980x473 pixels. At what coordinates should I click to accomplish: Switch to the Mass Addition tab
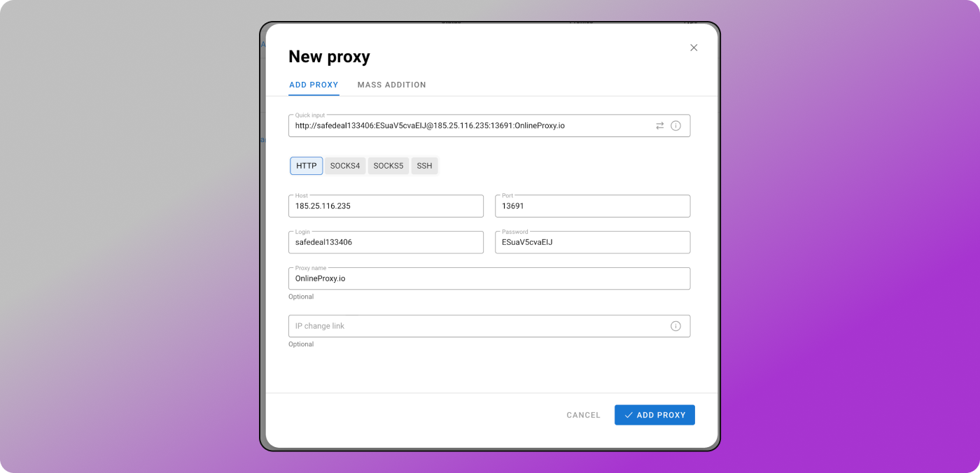pyautogui.click(x=391, y=85)
